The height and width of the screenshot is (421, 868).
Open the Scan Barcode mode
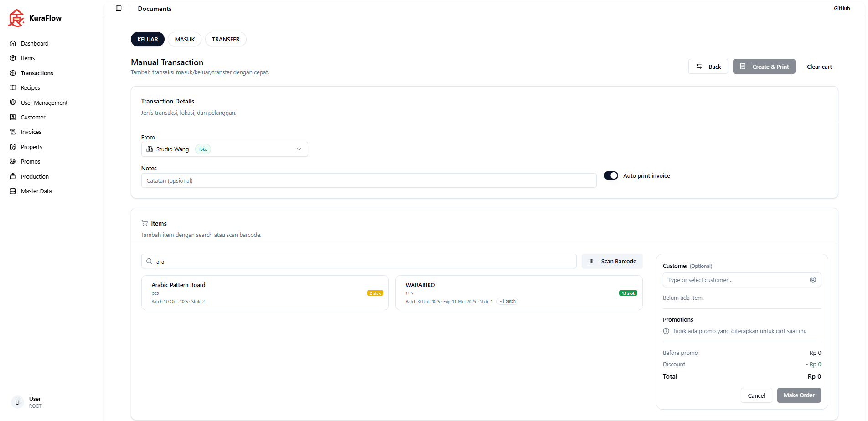tap(612, 261)
